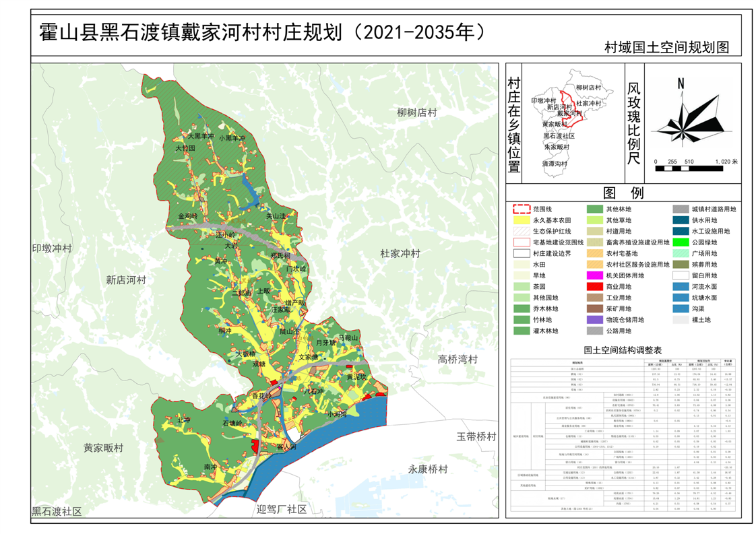Viewport: 756px width, 534px height.
Task: Select the magenta 机关团体用地 swatch
Action: click(x=594, y=276)
